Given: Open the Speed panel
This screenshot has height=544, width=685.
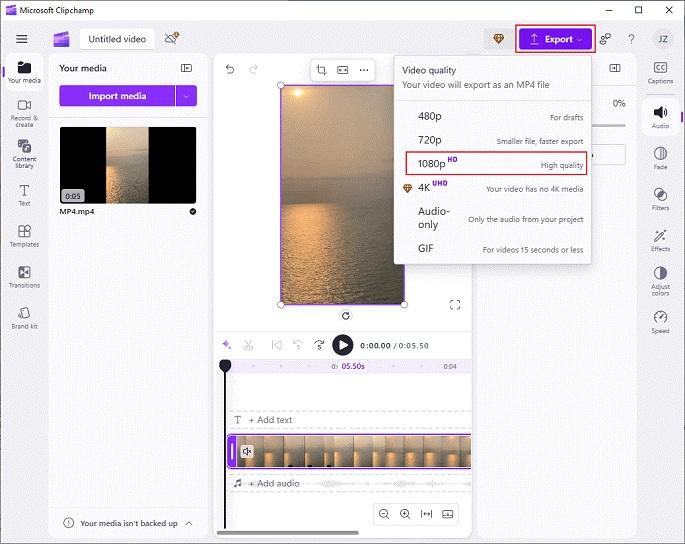Looking at the screenshot, I should click(660, 320).
